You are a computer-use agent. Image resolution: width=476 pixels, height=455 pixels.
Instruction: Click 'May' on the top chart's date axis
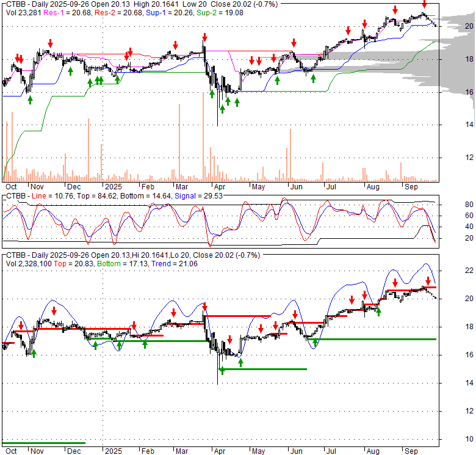(x=258, y=187)
